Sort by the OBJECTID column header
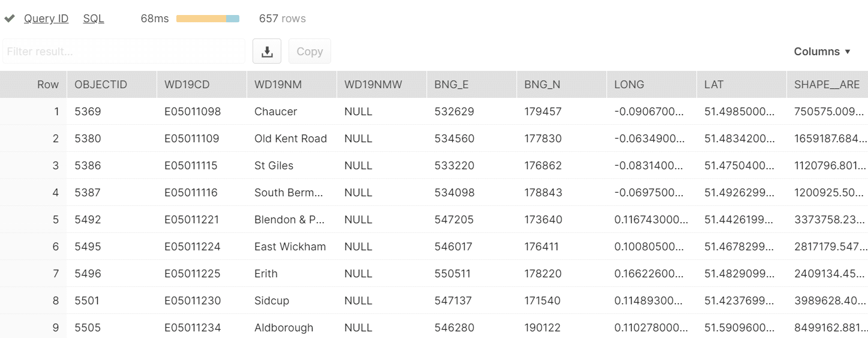This screenshot has height=338, width=868. [x=112, y=85]
